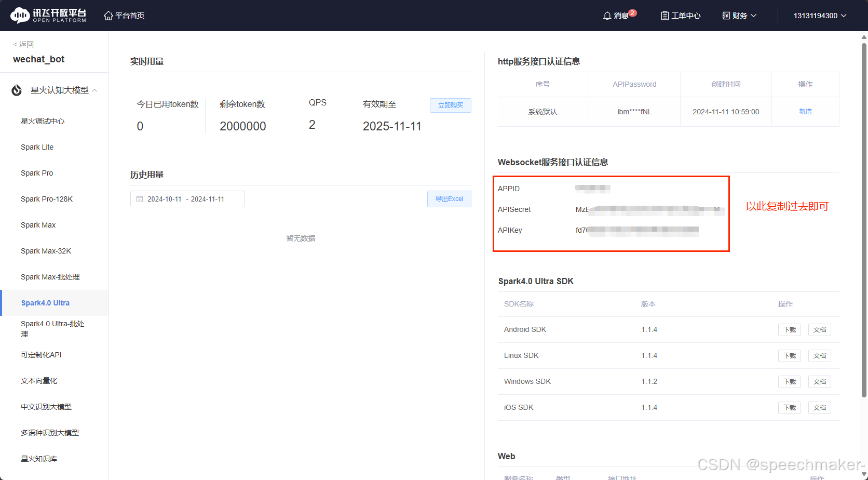Open the Windows SDK 文档
The image size is (868, 480).
point(820,382)
